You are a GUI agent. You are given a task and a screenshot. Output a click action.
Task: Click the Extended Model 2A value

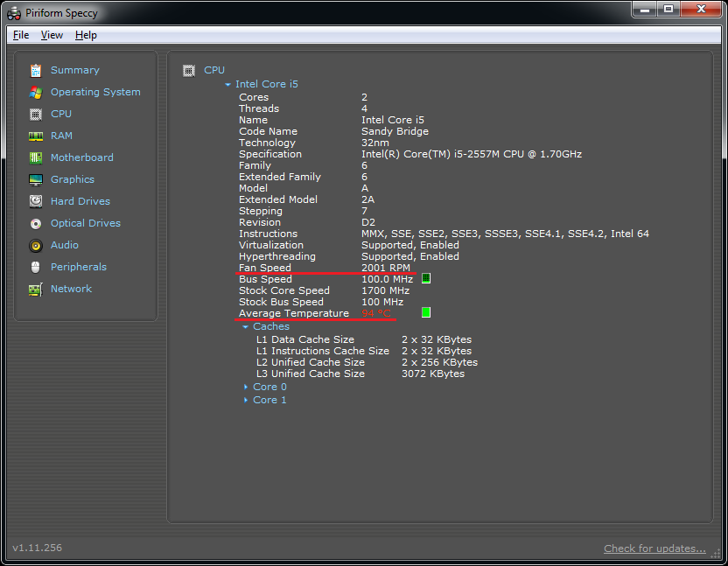(x=367, y=199)
